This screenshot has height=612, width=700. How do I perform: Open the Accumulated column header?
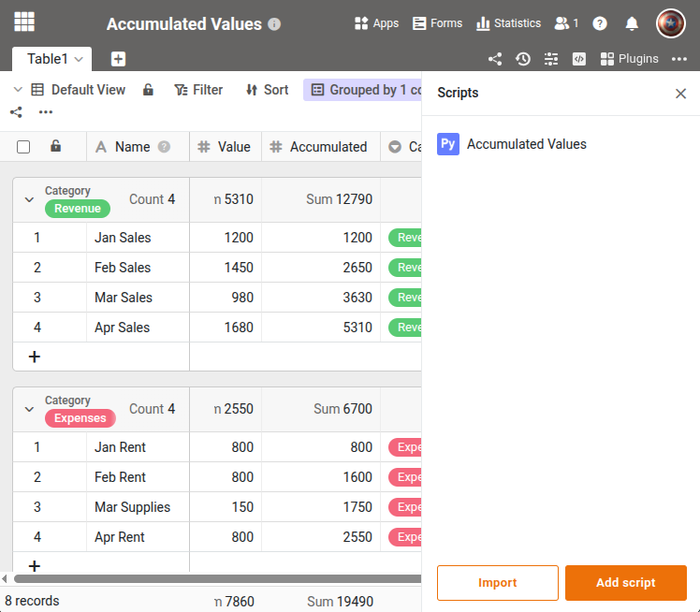[321, 147]
